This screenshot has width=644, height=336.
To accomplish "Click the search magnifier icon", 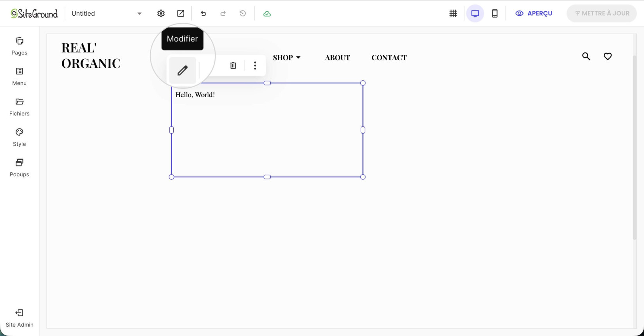I will click(586, 56).
